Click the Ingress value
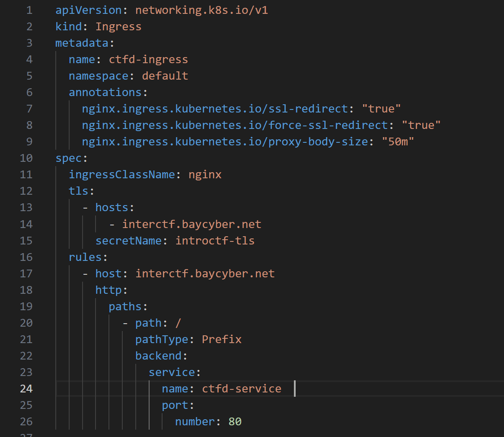This screenshot has height=437, width=504. 118,27
